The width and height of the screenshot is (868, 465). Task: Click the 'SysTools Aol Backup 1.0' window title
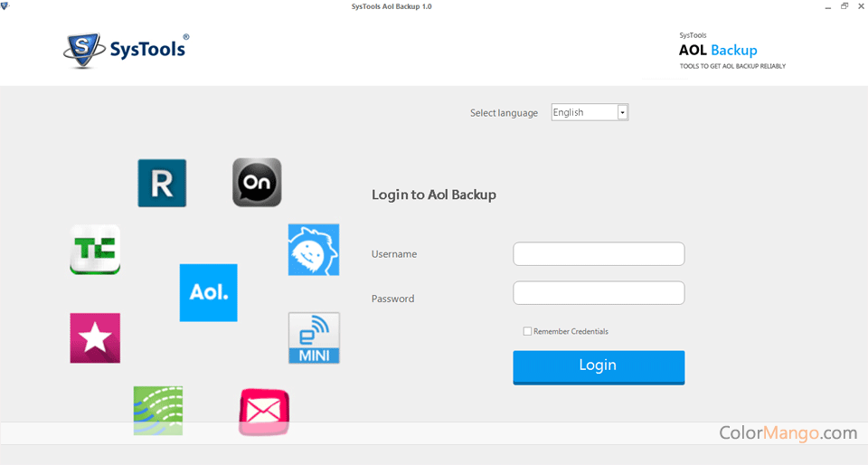(392, 6)
